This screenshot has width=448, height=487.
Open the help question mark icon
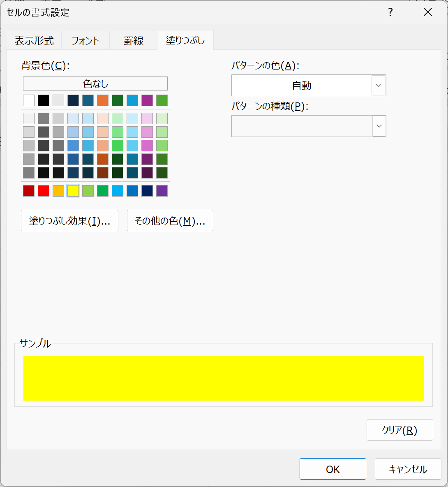point(390,12)
